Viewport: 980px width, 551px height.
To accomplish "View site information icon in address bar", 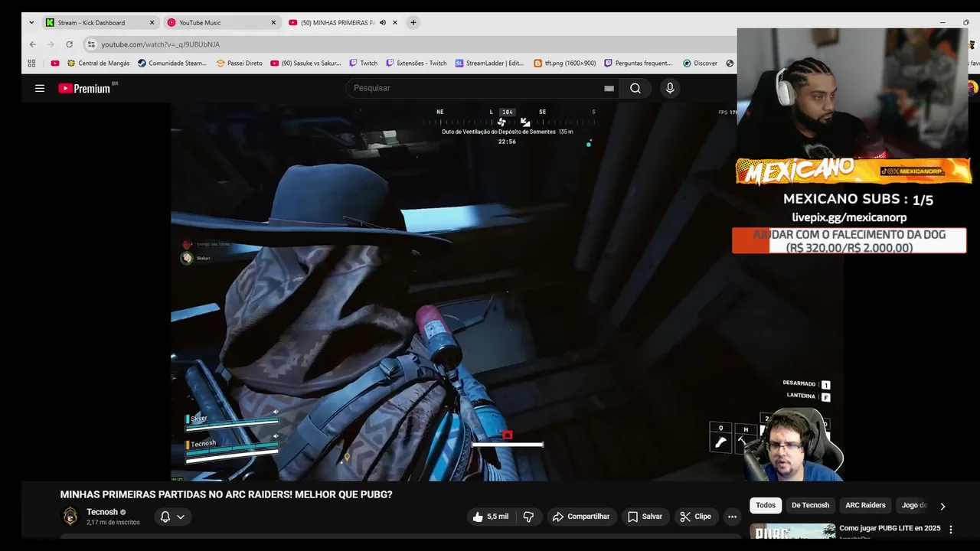I will point(91,44).
